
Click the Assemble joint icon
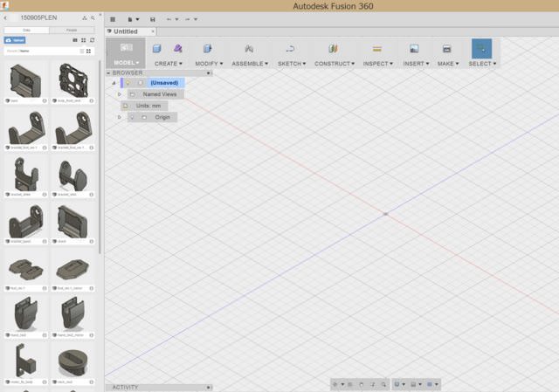point(249,49)
